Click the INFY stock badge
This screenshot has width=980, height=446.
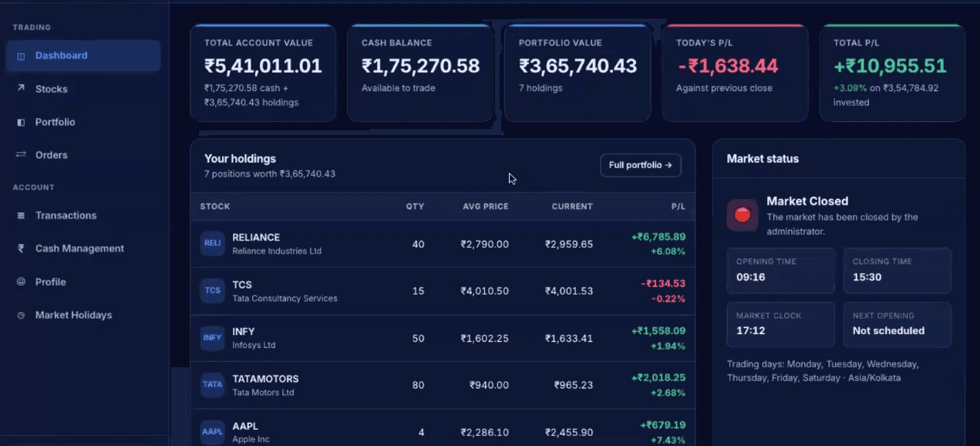click(212, 338)
